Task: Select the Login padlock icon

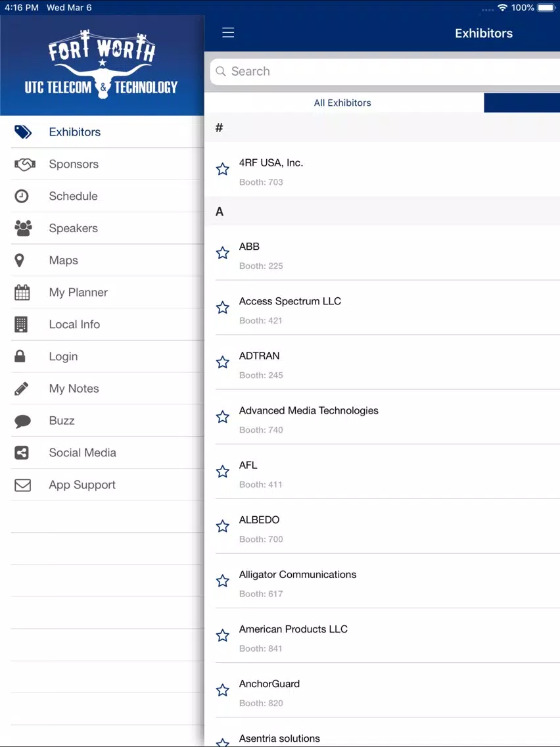Action: tap(20, 356)
